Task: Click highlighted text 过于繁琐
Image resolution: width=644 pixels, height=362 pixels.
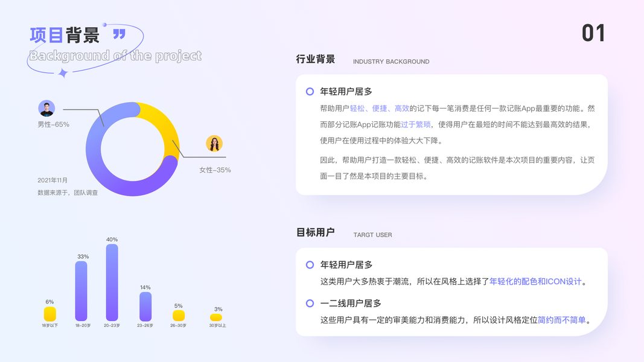Action: (x=416, y=124)
